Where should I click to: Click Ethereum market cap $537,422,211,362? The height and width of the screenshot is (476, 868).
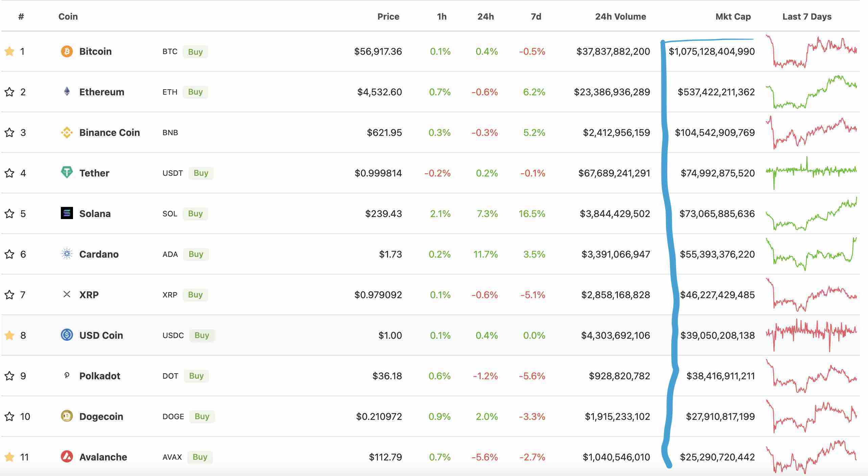(x=716, y=92)
